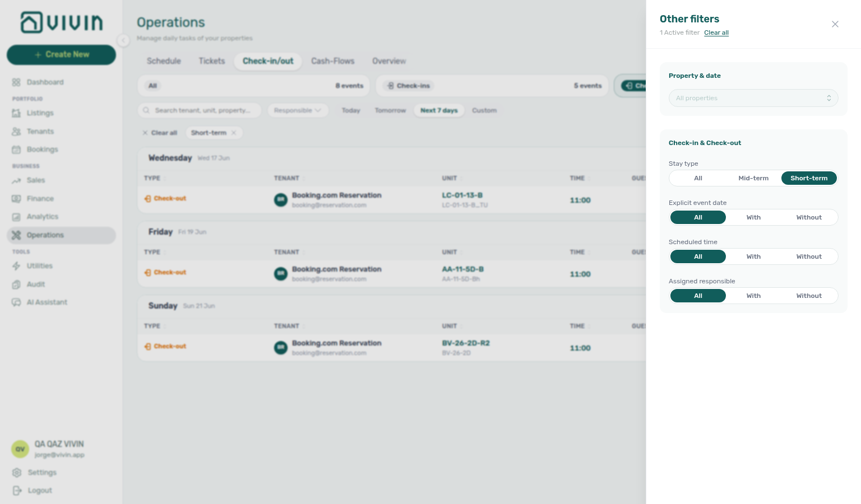Open Dashboard icon in sidebar
This screenshot has width=861, height=504.
[16, 82]
